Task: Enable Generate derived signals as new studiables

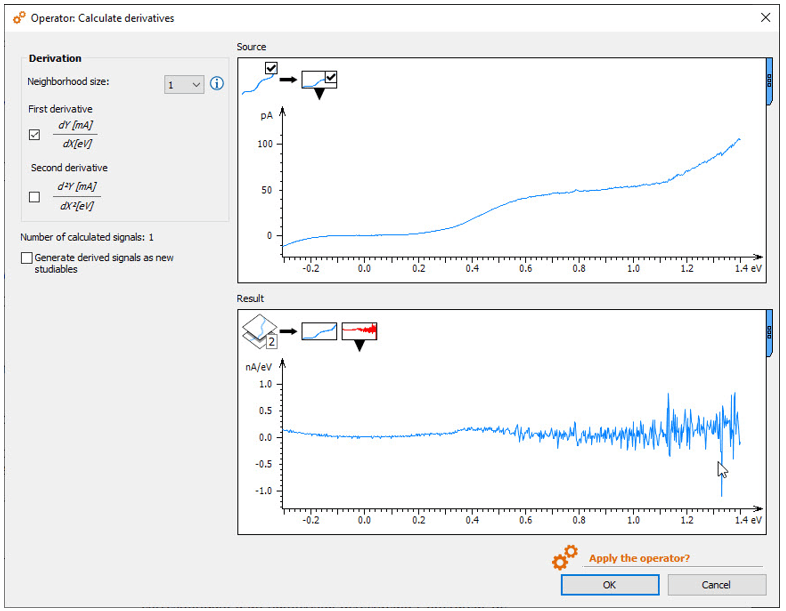Action: [x=27, y=258]
